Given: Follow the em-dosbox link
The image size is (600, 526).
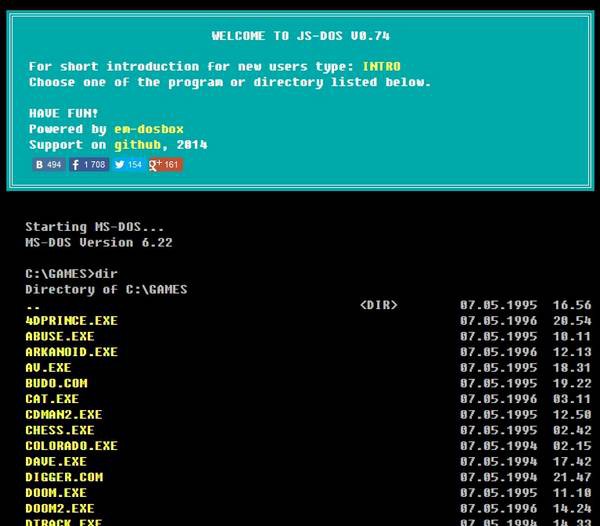Looking at the screenshot, I should click(x=151, y=129).
